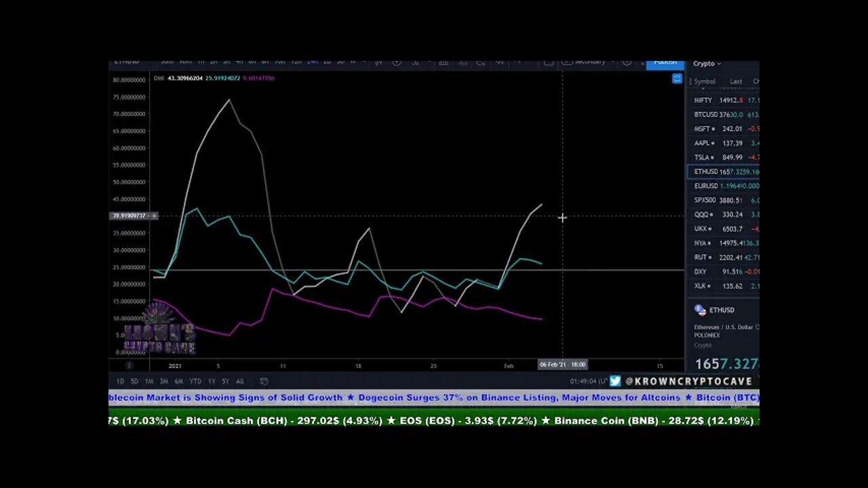Image resolution: width=868 pixels, height=488 pixels.
Task: Click the DMI indicator legend label
Action: point(159,78)
